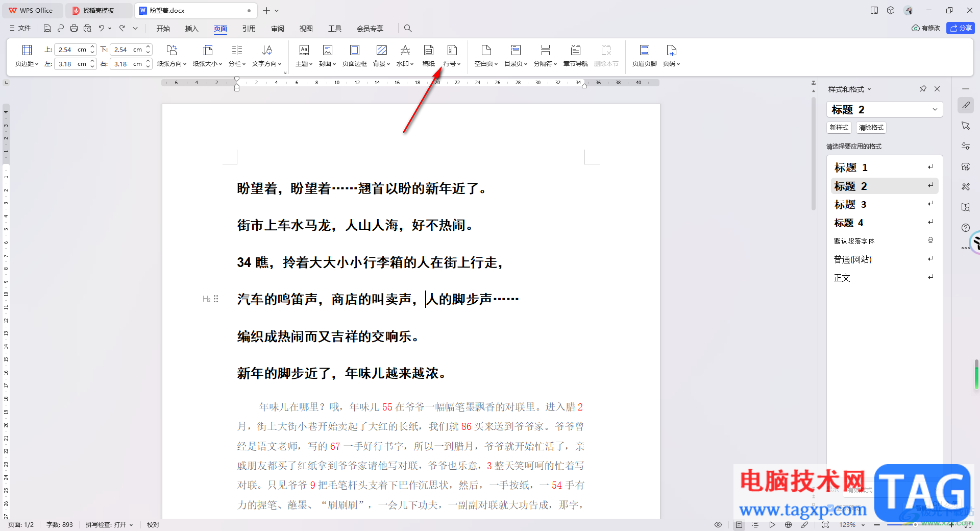Click the page border (页面边框) tool

coord(354,56)
